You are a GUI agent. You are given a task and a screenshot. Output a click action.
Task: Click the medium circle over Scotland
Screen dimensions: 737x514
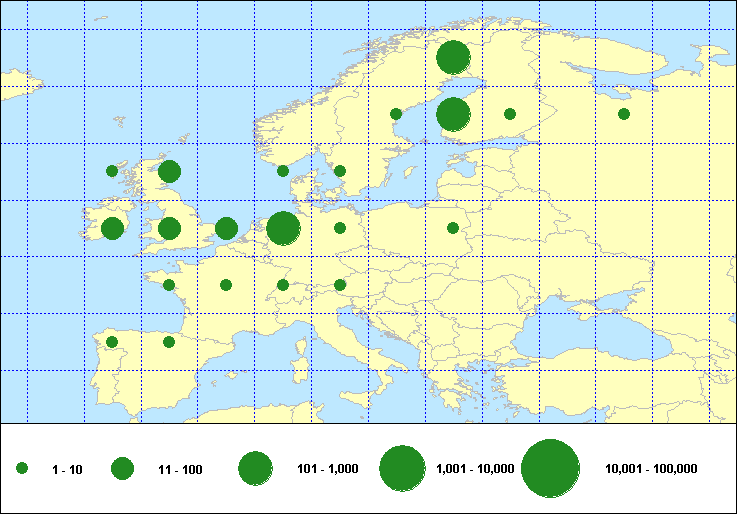[x=169, y=171]
